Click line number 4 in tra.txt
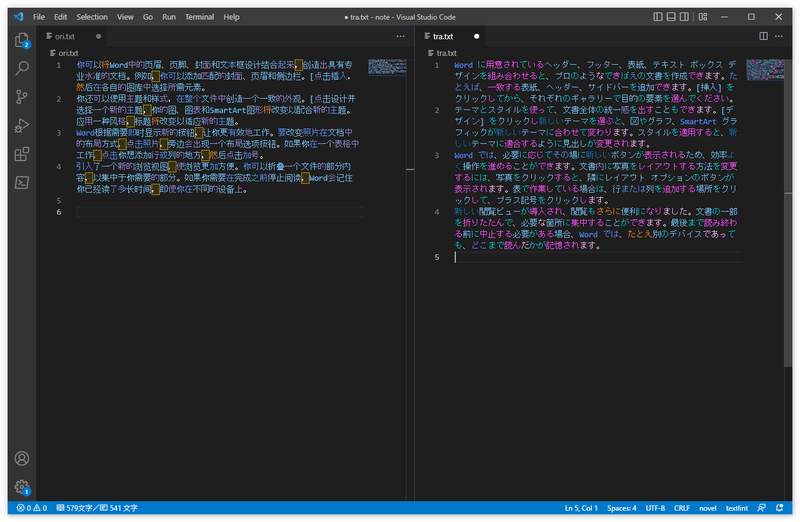The height and width of the screenshot is (522, 800). pos(437,212)
